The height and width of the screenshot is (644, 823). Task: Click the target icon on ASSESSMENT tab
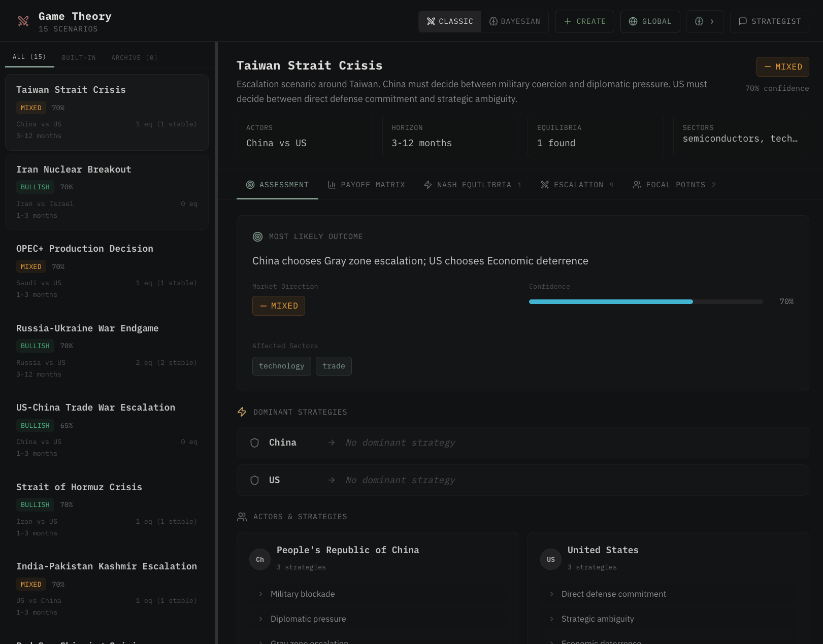click(x=250, y=185)
